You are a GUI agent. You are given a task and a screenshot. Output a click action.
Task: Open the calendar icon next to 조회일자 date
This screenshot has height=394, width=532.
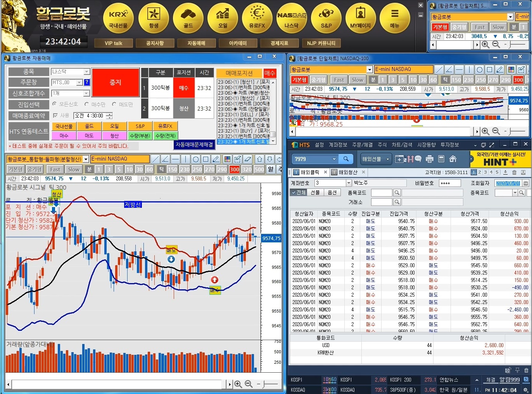tap(526, 183)
